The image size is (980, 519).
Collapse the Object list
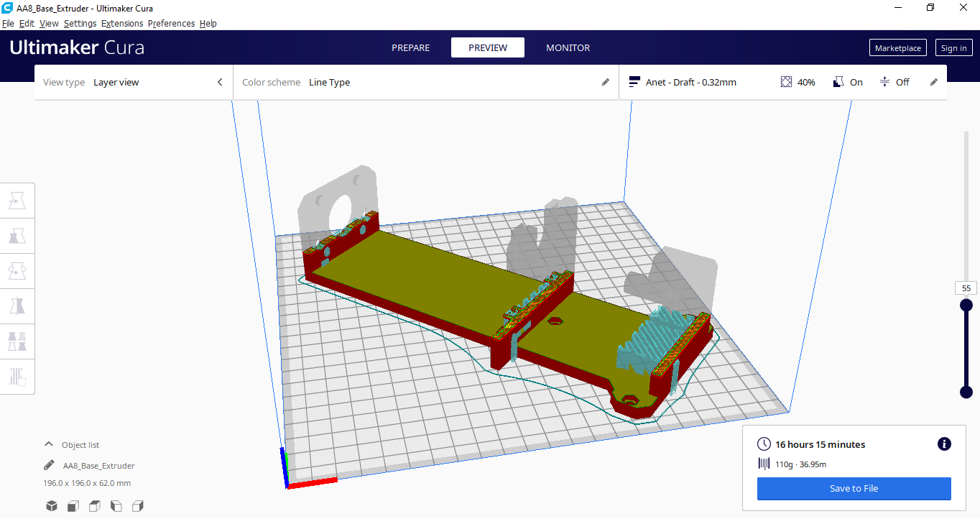click(x=49, y=444)
